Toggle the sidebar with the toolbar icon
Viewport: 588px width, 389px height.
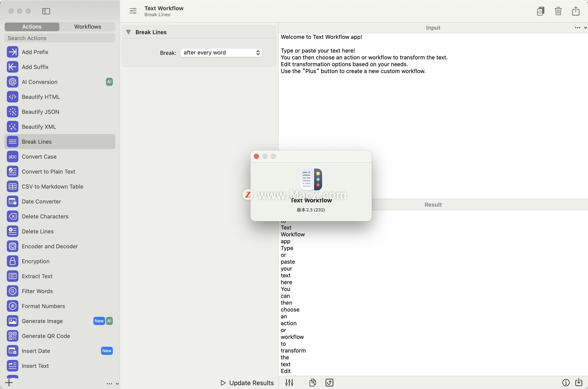(x=46, y=11)
